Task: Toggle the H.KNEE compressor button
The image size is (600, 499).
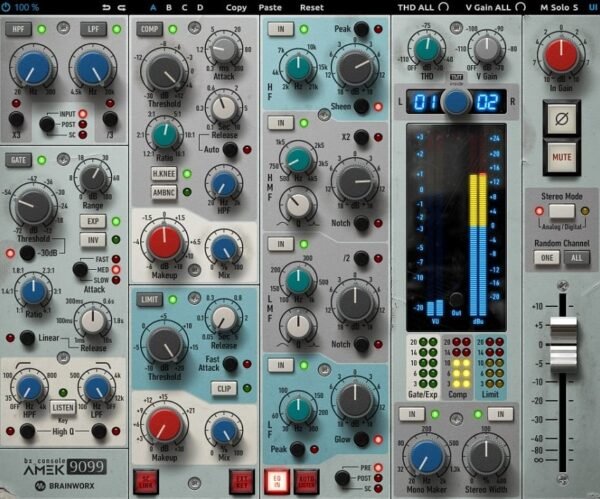Action: pyautogui.click(x=164, y=174)
